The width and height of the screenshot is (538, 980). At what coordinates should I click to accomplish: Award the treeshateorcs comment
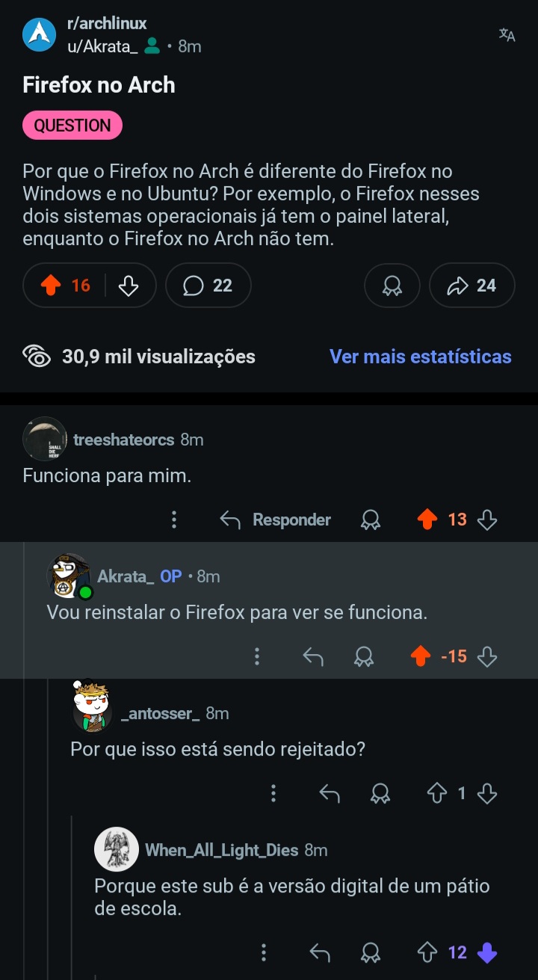[370, 520]
